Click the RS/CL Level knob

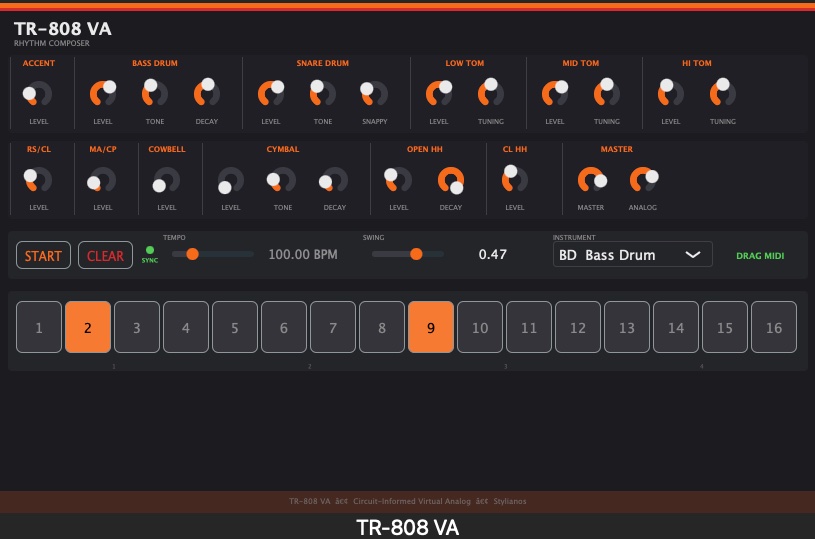point(38,180)
